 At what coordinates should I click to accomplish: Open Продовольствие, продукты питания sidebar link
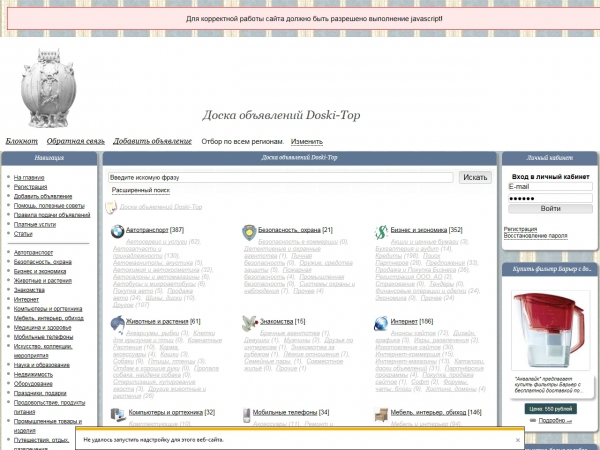point(49,407)
